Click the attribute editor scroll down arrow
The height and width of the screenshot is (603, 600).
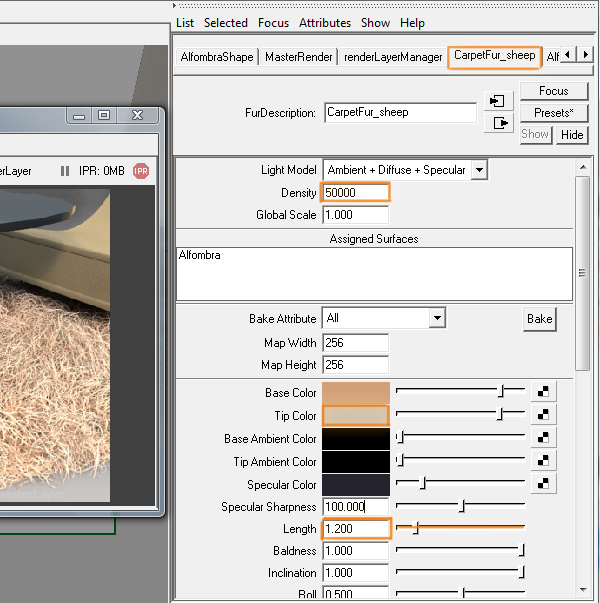[x=583, y=590]
